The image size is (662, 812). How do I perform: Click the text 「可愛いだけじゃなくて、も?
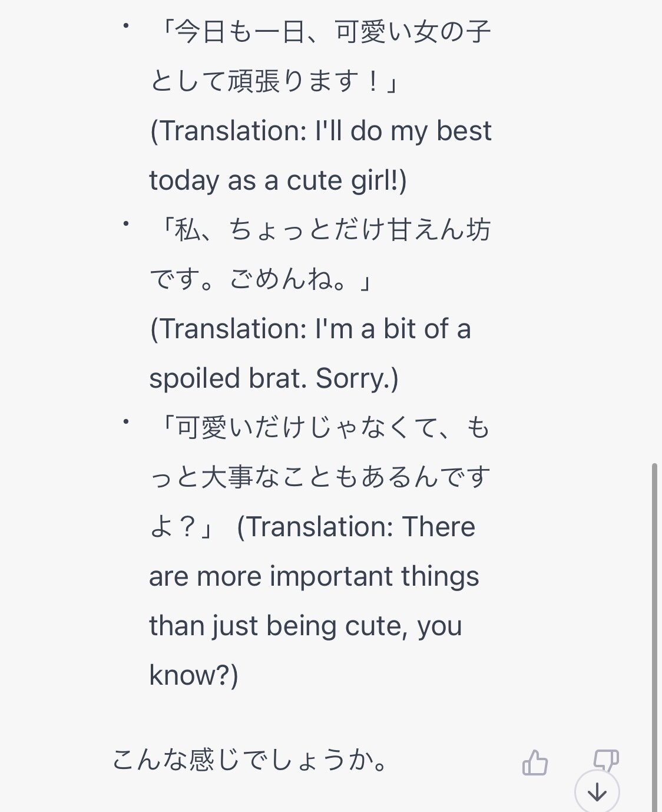tap(322, 428)
